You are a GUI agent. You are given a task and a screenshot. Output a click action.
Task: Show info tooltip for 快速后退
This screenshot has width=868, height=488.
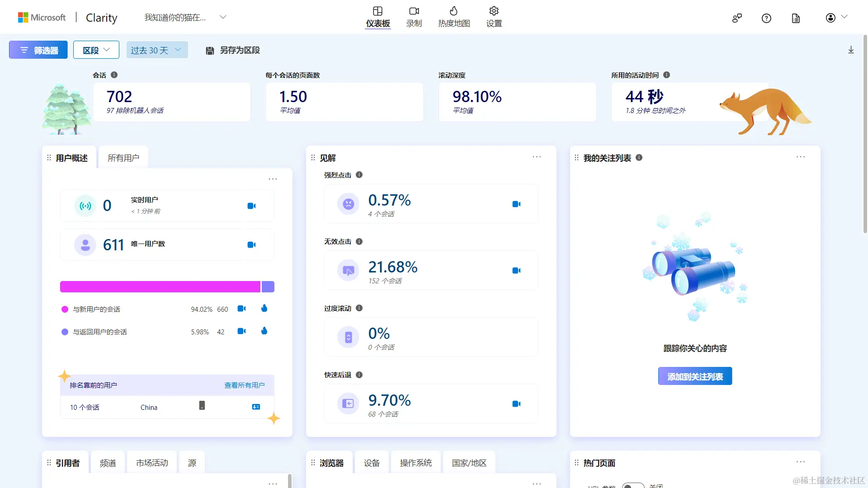point(359,375)
